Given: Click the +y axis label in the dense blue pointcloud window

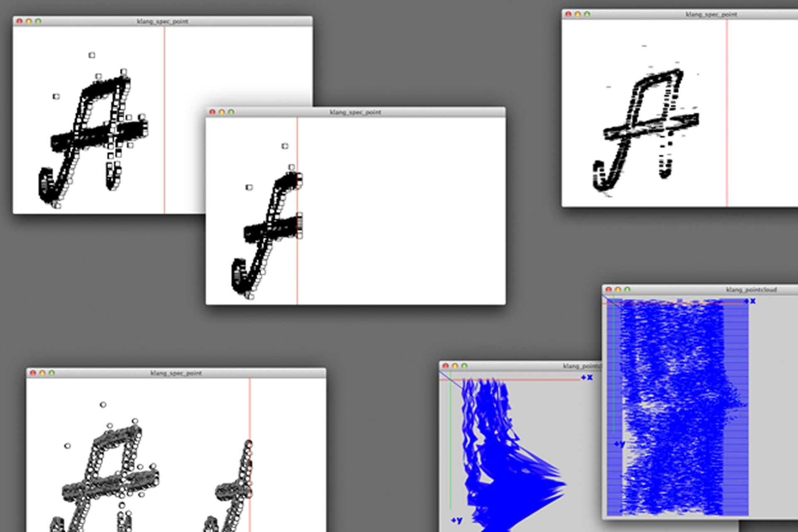Looking at the screenshot, I should 620,444.
